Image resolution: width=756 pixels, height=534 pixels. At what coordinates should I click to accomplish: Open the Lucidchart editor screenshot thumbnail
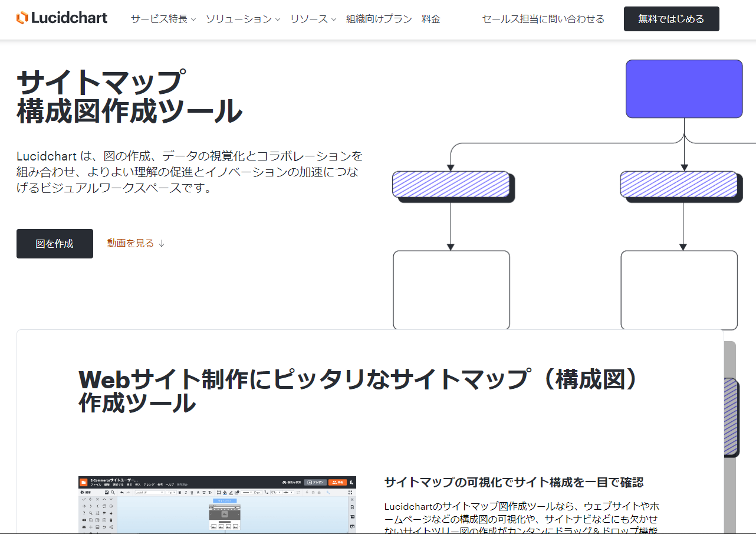point(217,504)
